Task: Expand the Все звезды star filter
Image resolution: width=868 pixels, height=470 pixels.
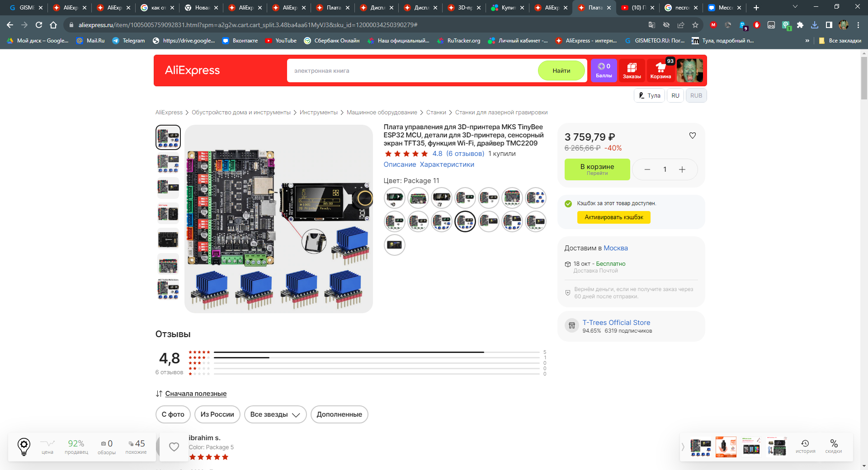Action: 275,414
